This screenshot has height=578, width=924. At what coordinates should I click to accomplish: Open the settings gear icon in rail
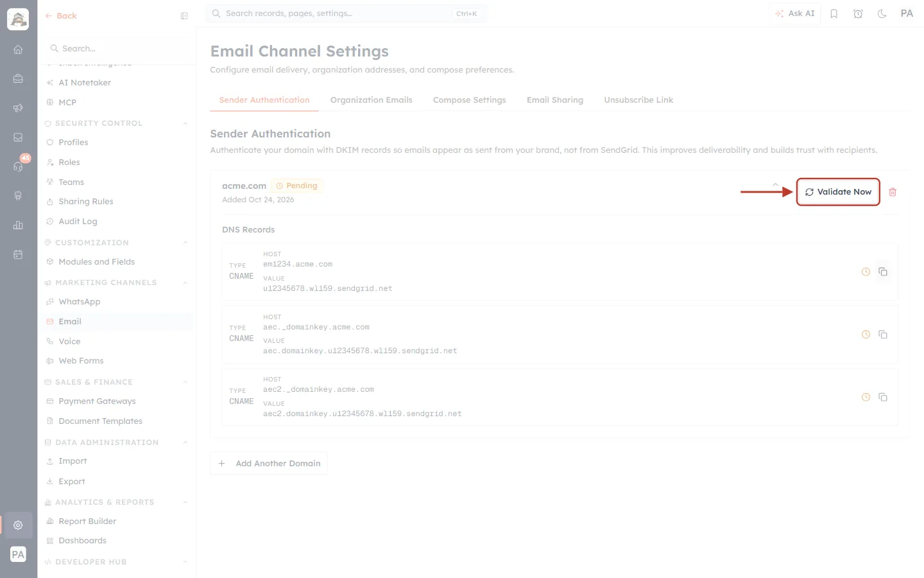[18, 525]
